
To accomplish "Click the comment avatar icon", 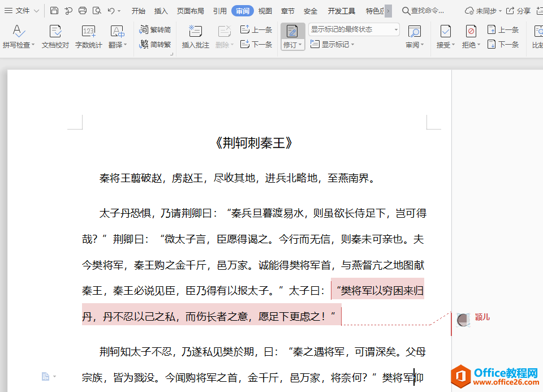I will tap(463, 320).
